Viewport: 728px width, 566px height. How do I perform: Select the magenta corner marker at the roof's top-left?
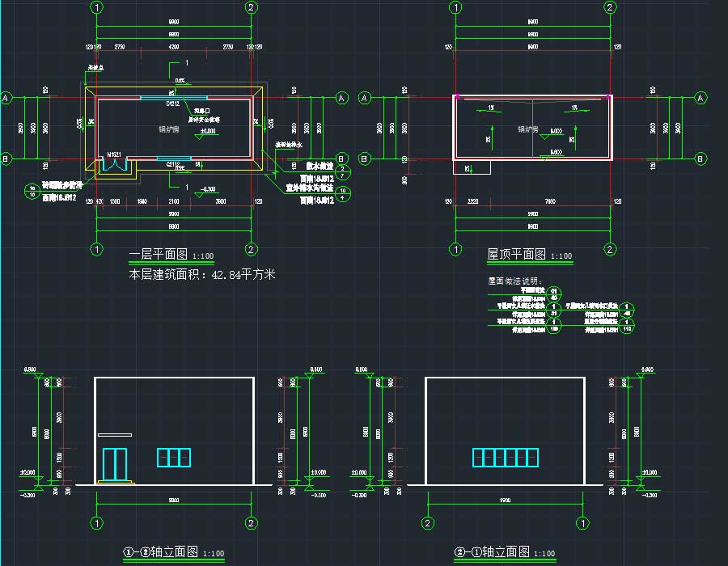pos(457,97)
